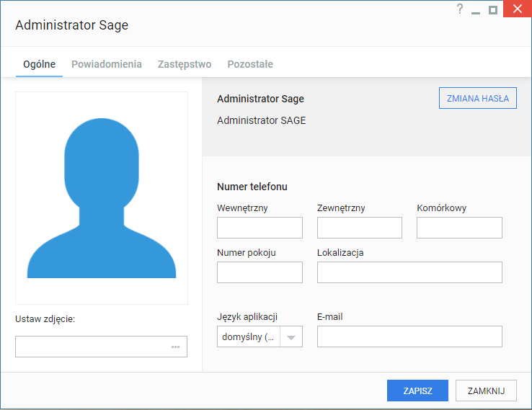Click the ZMIANA HASŁA button
The width and height of the screenshot is (532, 410).
[478, 98]
